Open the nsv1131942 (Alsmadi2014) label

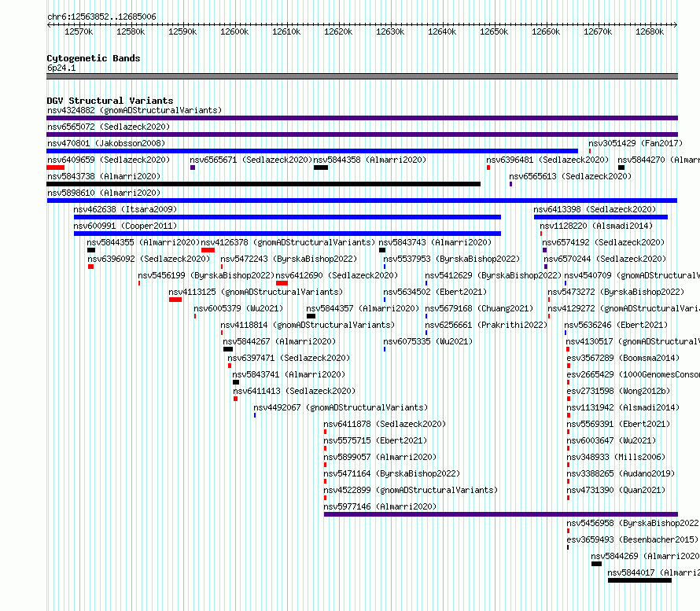(623, 407)
